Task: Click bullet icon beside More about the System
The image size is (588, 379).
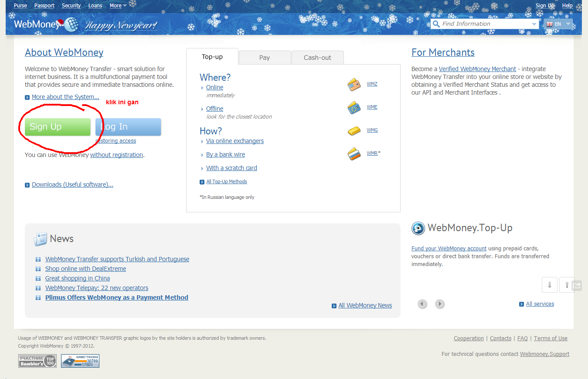Action: 27,97
